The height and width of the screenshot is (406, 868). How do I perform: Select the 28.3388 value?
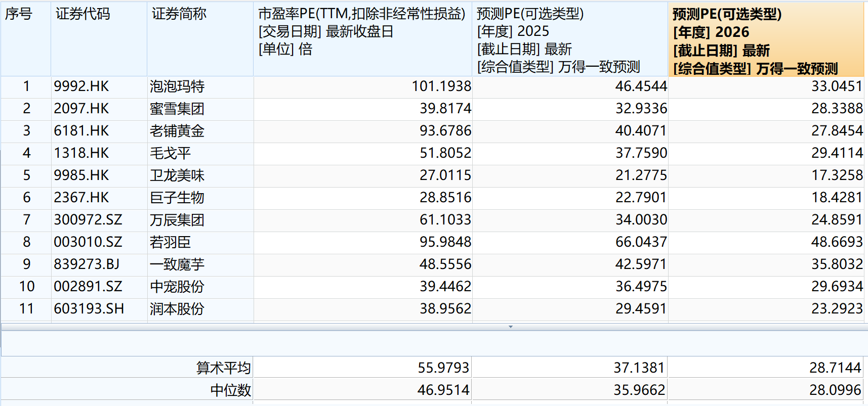pyautogui.click(x=837, y=109)
